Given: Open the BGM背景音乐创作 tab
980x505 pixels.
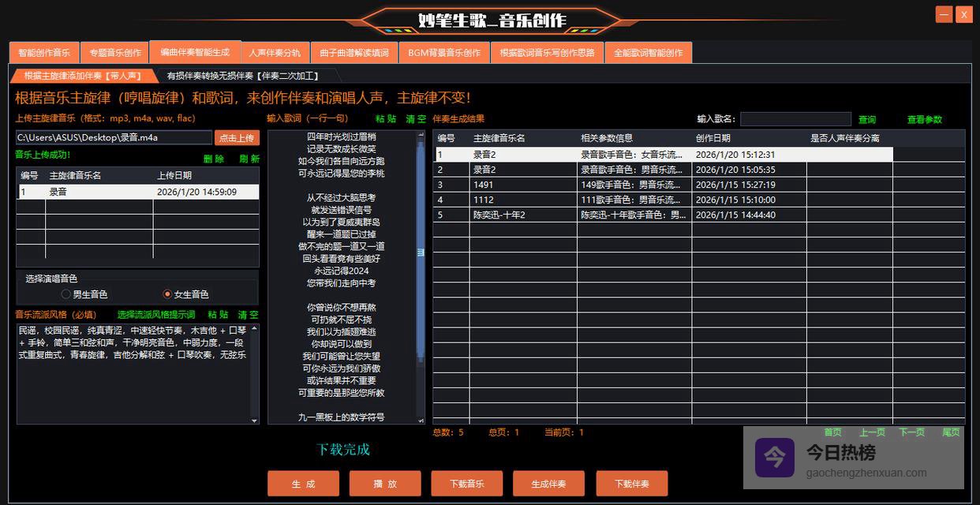Looking at the screenshot, I should click(444, 53).
